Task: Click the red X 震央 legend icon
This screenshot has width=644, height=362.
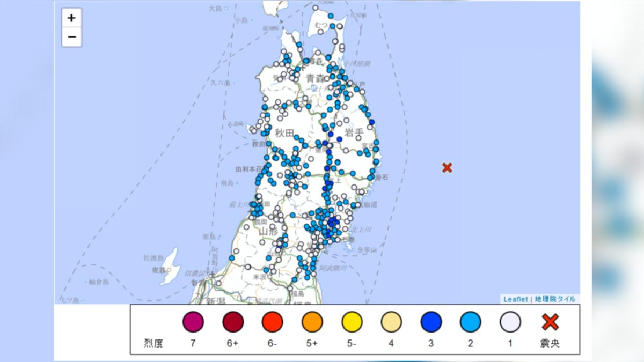Action: pos(550,322)
